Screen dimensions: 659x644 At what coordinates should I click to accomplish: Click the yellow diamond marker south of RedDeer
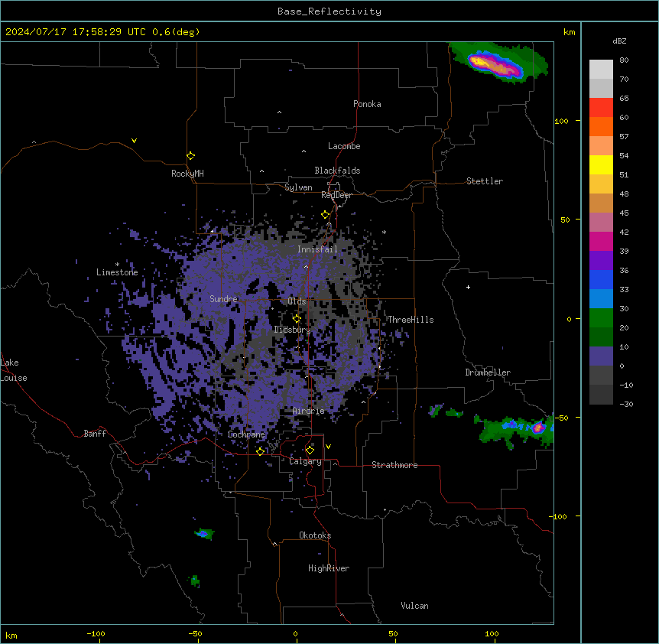(325, 215)
